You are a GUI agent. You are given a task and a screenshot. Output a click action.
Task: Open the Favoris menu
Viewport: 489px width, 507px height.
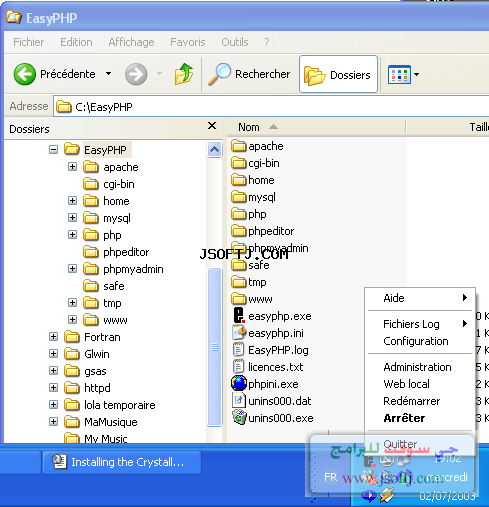pos(188,42)
